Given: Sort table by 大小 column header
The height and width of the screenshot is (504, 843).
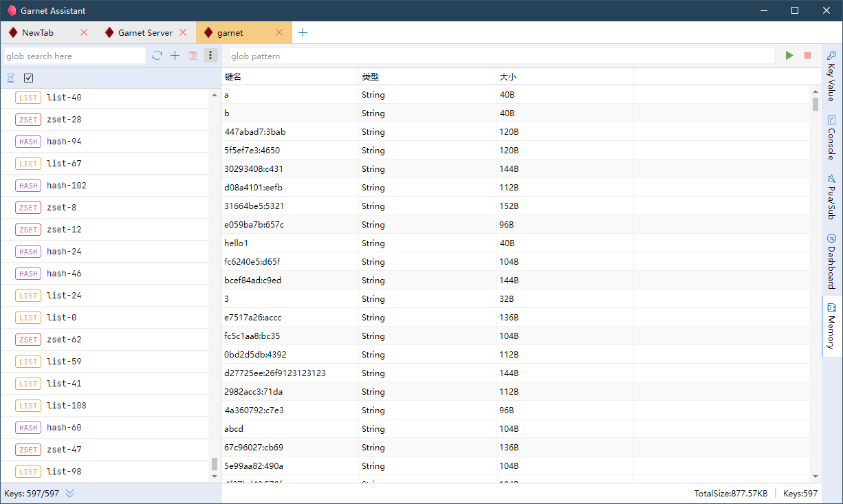Looking at the screenshot, I should tap(564, 76).
